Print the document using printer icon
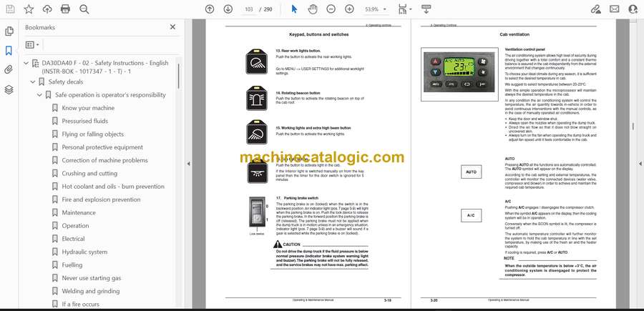The height and width of the screenshot is (311, 644). [x=65, y=9]
